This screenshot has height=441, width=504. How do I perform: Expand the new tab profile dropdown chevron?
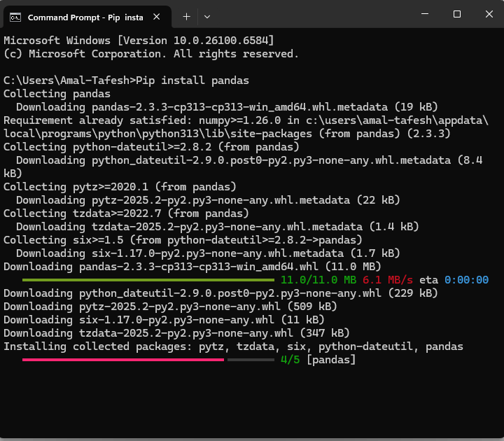pos(207,16)
